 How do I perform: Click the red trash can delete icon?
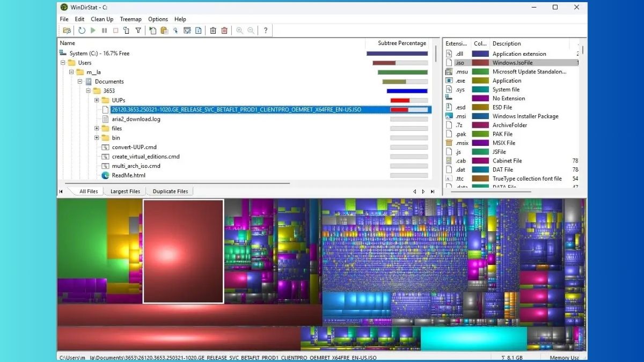click(x=224, y=31)
